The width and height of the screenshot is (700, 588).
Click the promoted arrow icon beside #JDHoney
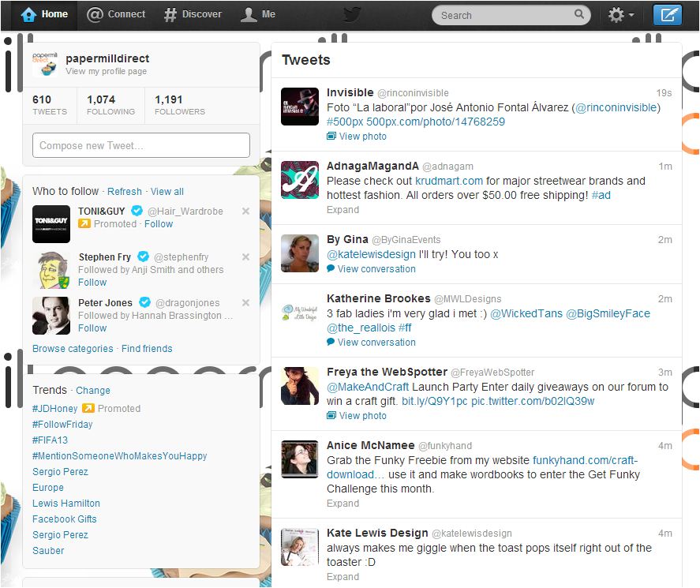(x=88, y=408)
